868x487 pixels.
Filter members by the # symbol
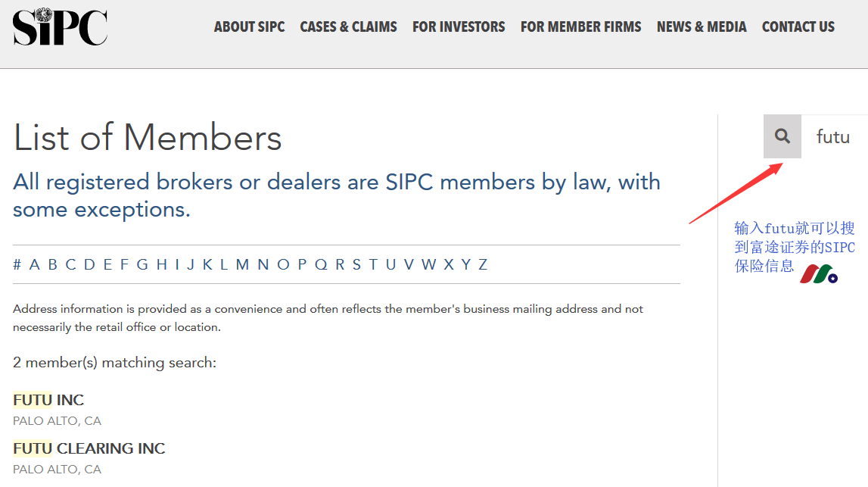point(17,265)
